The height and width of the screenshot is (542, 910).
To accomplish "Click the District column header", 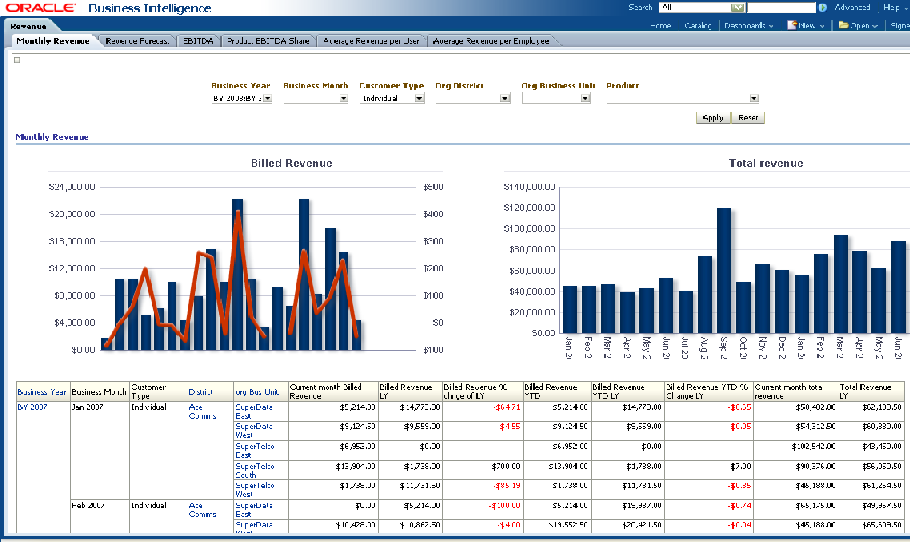I will click(200, 392).
